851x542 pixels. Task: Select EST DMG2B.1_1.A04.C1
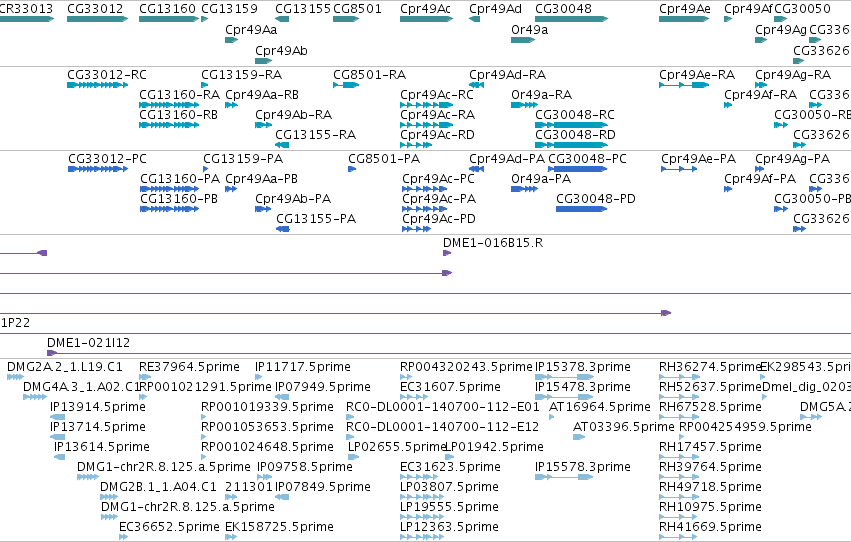(x=158, y=488)
